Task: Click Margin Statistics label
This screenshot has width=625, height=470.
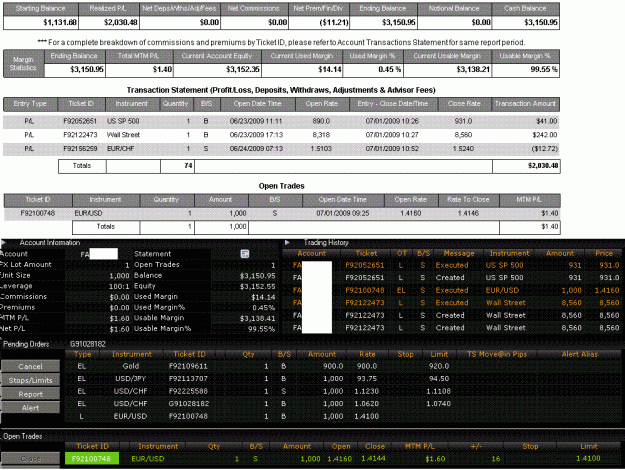Action: click(23, 64)
